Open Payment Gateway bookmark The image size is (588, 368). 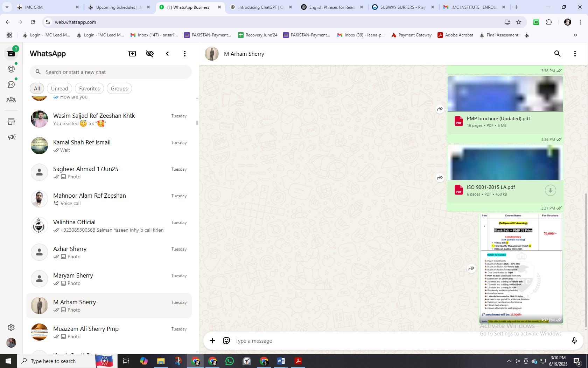click(x=411, y=35)
